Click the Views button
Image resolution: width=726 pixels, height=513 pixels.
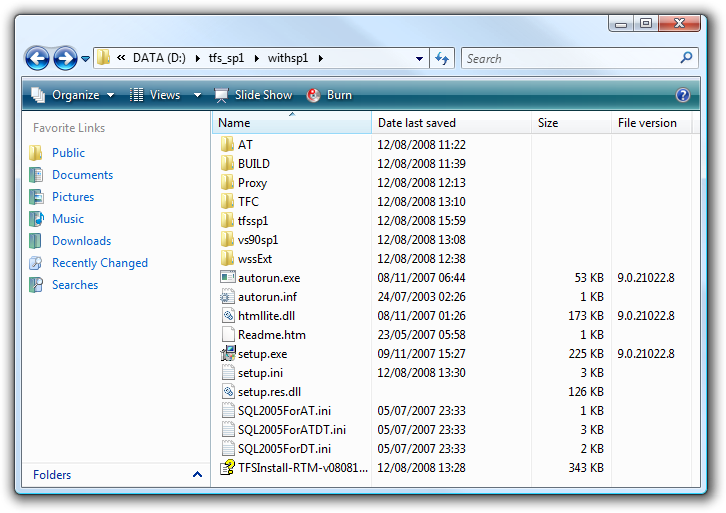point(155,95)
